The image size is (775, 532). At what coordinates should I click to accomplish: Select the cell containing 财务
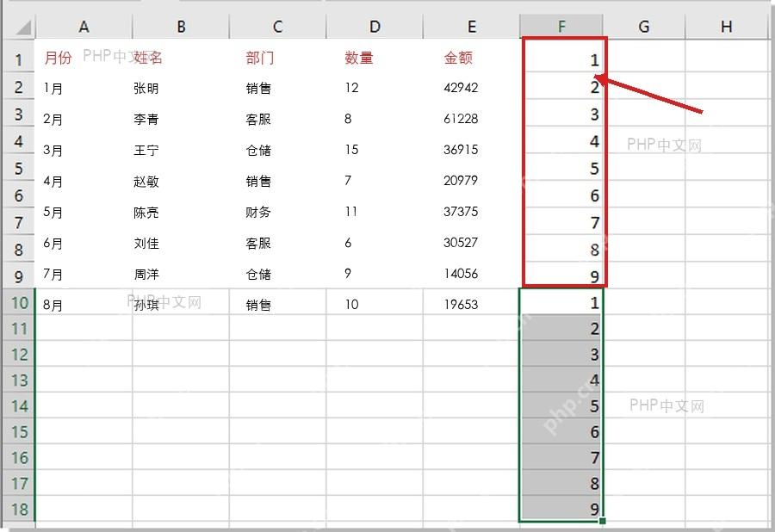[258, 213]
